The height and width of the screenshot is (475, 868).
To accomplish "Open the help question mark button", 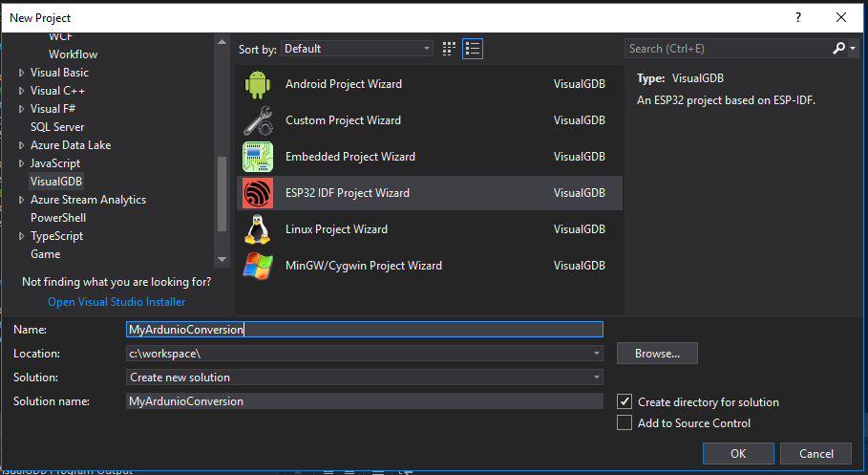I will (x=797, y=18).
